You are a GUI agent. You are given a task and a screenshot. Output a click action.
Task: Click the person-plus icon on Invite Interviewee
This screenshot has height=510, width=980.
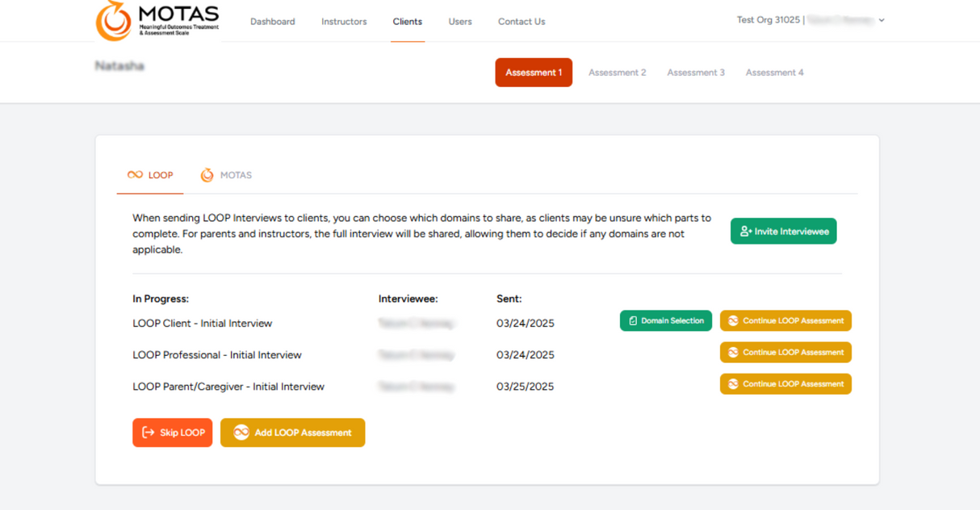coord(745,232)
